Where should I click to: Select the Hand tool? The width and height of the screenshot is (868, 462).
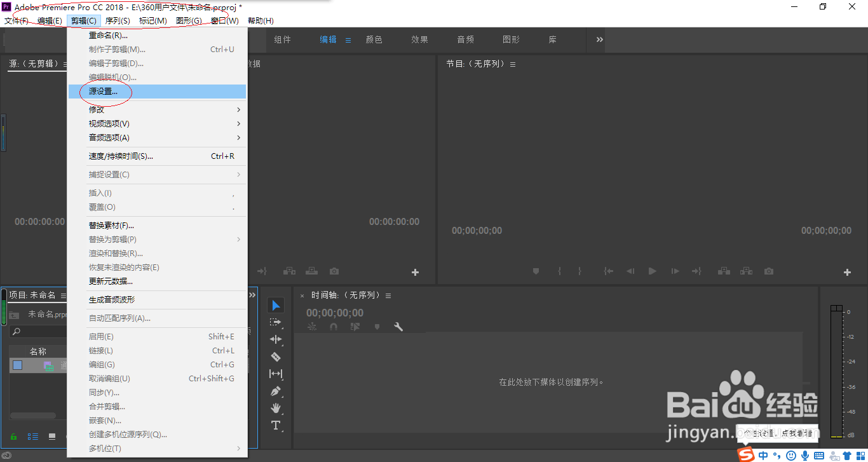276,408
